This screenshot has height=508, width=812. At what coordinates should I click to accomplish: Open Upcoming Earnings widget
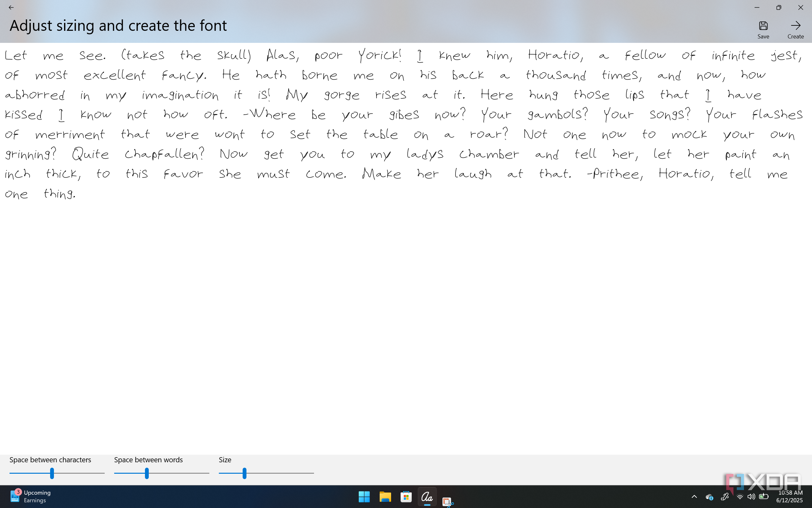[30, 496]
